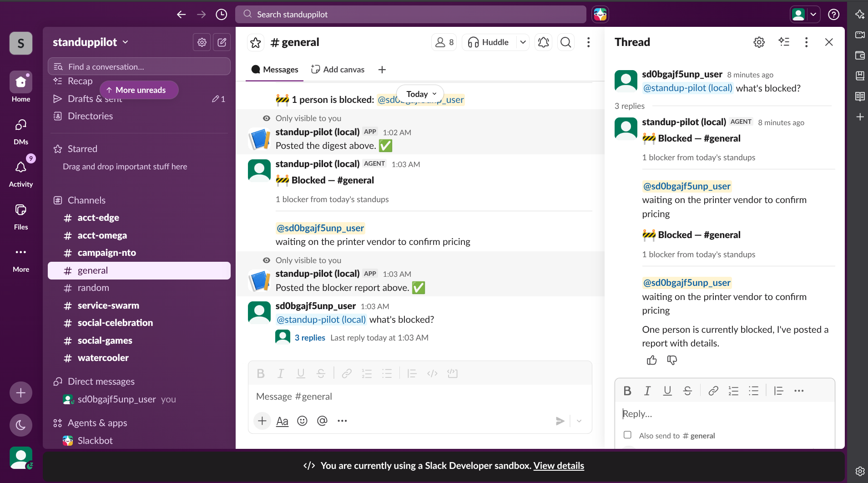This screenshot has width=868, height=483.
Task: Check 'Also send to #general' checkbox
Action: pos(627,435)
